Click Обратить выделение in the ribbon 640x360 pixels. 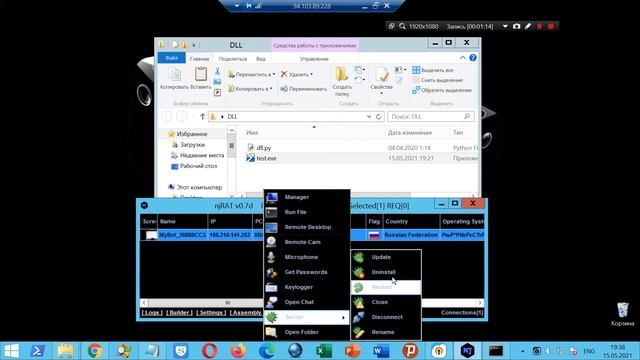coord(442,90)
